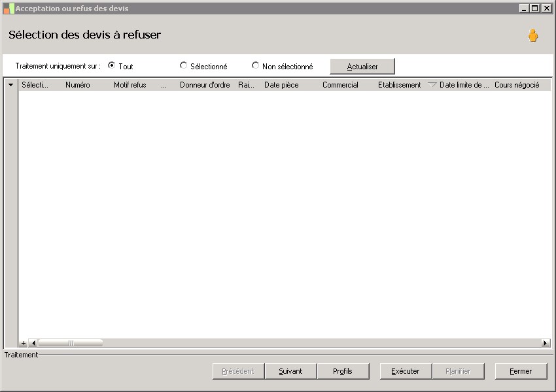Click the application icon in title bar
The height and width of the screenshot is (392, 556).
(x=9, y=8)
